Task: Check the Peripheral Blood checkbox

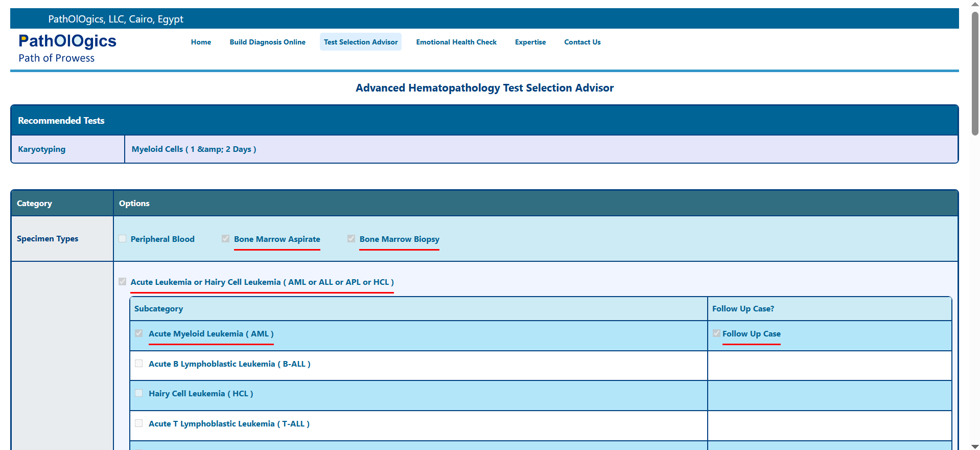Action: (123, 239)
